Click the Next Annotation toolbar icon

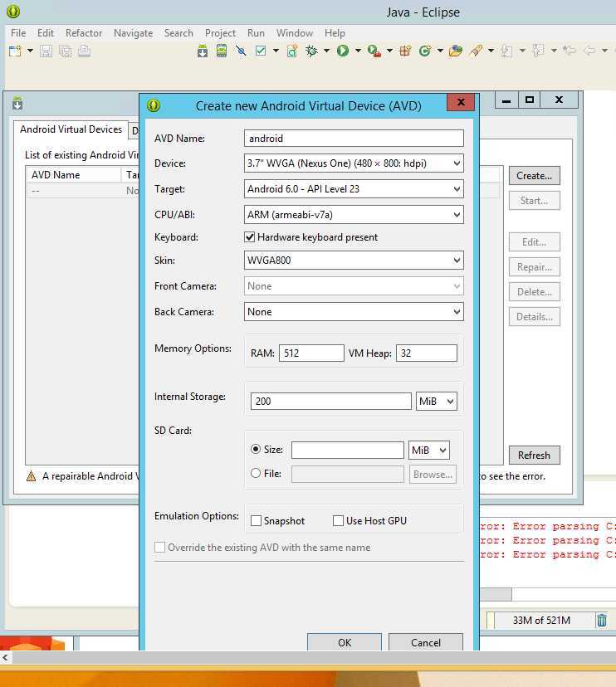506,51
